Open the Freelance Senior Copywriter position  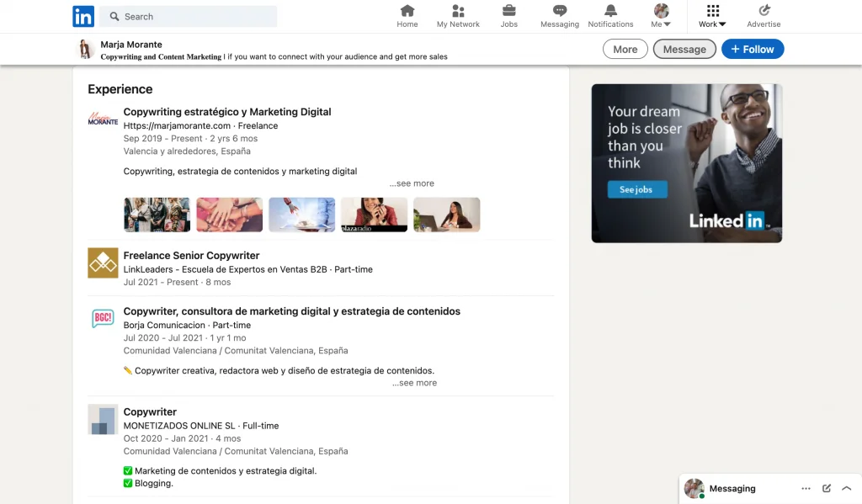[191, 256]
